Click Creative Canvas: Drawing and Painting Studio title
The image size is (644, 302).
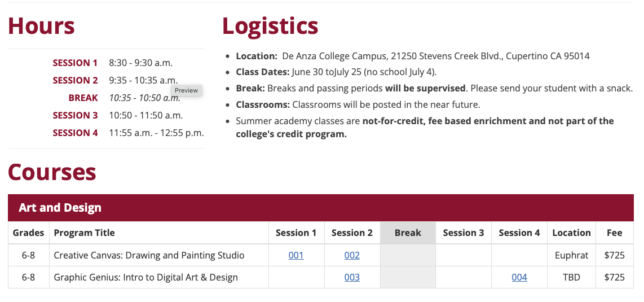[x=149, y=255]
